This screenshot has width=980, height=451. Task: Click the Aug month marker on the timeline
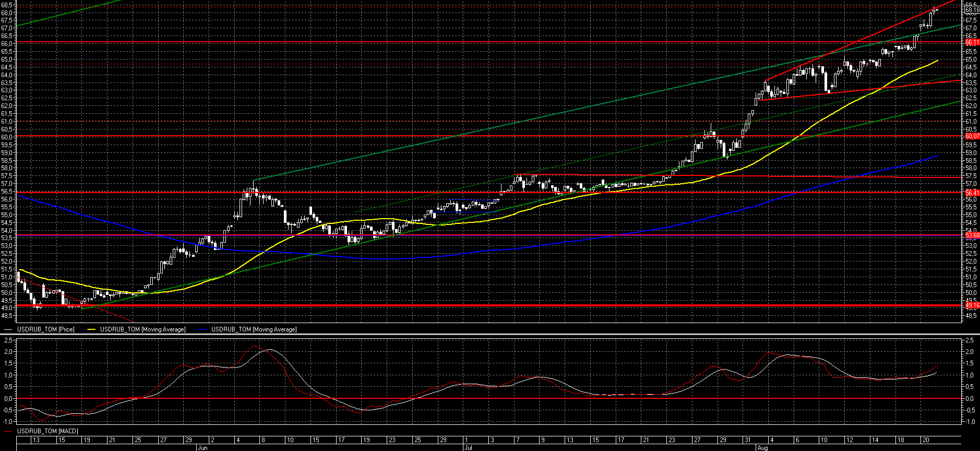click(762, 448)
